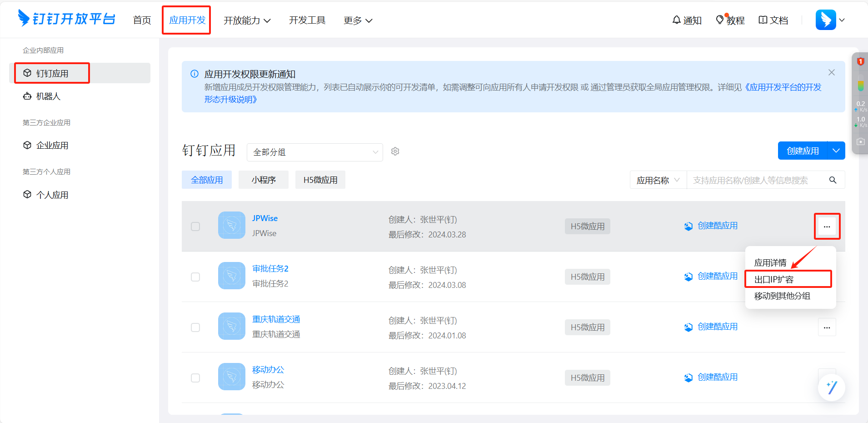Expand the 更多 dropdown menu

(x=358, y=20)
